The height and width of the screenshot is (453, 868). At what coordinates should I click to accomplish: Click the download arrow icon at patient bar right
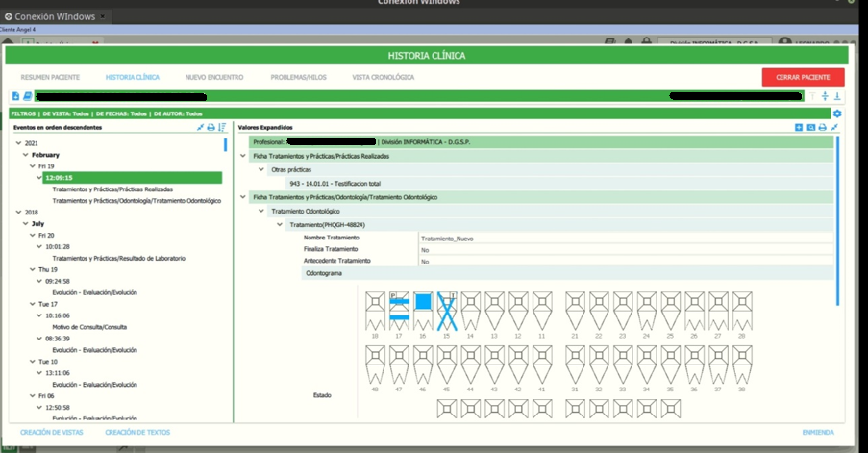pos(837,96)
